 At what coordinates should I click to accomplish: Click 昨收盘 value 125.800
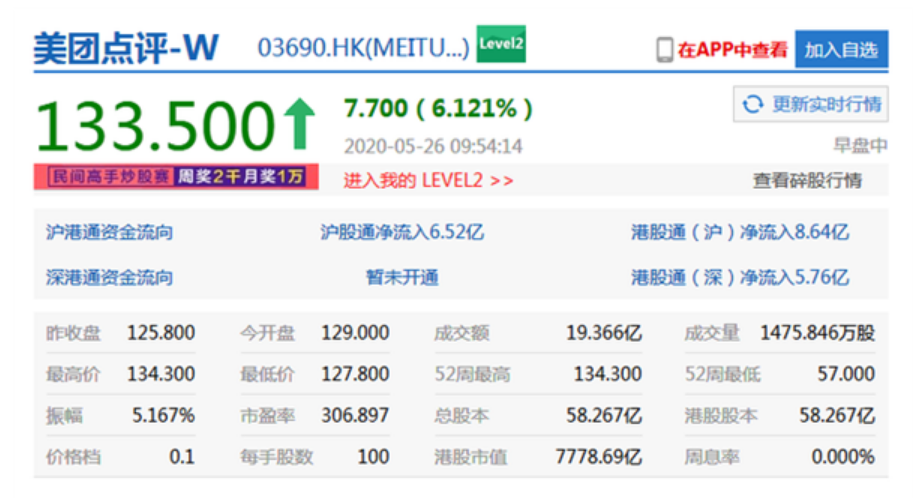coord(161,333)
